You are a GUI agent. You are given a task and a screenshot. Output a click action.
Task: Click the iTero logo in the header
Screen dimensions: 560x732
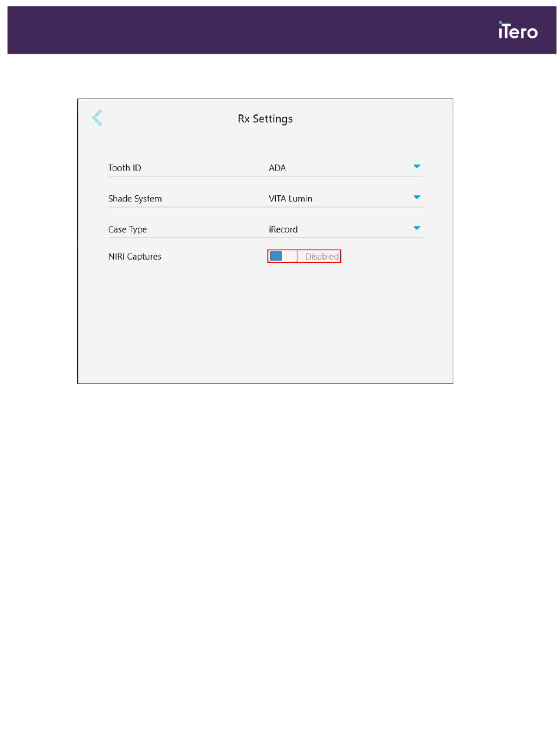tap(518, 31)
